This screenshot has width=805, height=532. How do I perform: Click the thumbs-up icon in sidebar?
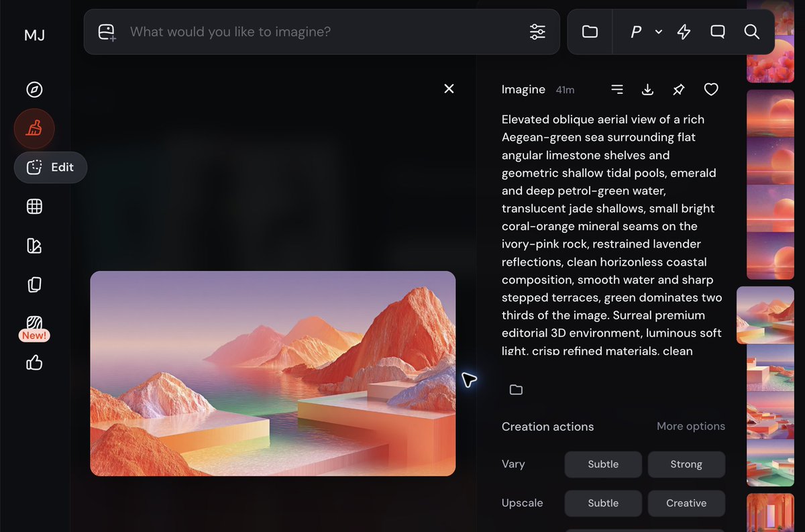[x=34, y=363]
